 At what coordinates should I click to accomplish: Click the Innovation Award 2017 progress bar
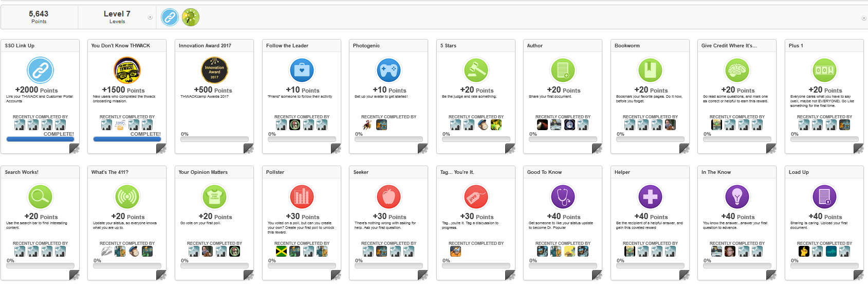[214, 139]
